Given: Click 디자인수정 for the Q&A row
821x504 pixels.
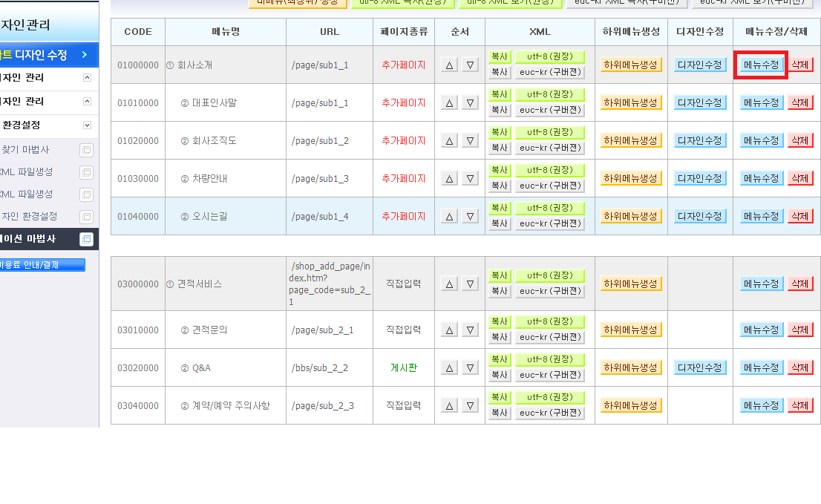Looking at the screenshot, I should point(699,368).
